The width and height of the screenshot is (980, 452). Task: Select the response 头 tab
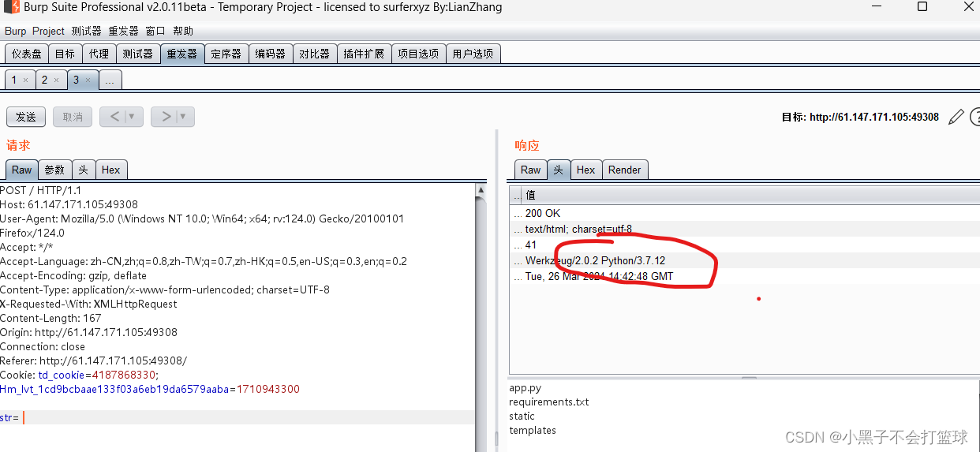tap(559, 170)
